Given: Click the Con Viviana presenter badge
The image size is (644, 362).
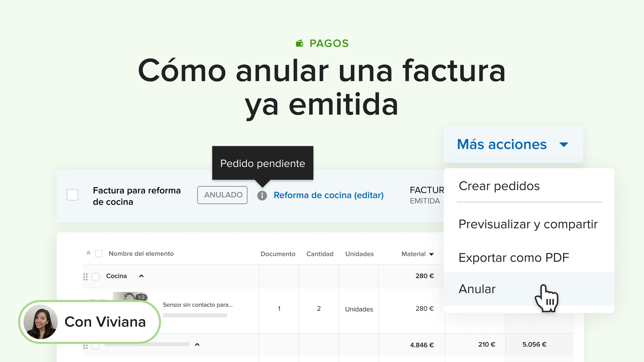Looking at the screenshot, I should click(x=90, y=322).
